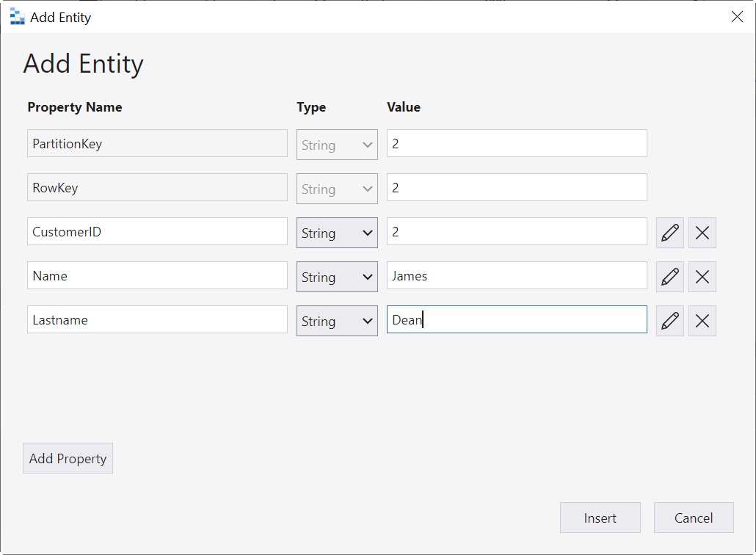Click the edit pencil icon for Name

(x=669, y=277)
